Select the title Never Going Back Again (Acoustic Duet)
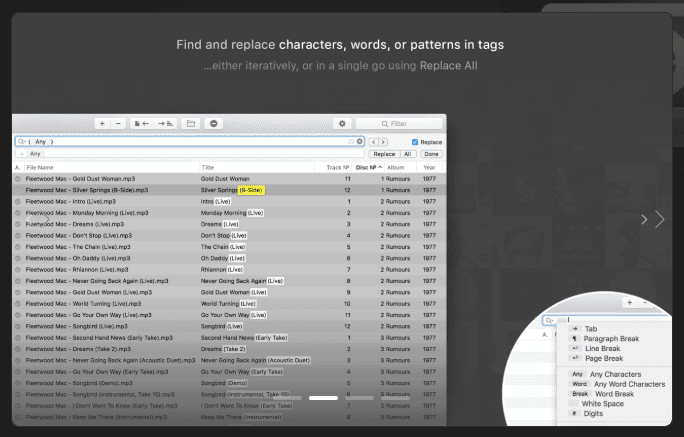This screenshot has width=684, height=437. 255,360
